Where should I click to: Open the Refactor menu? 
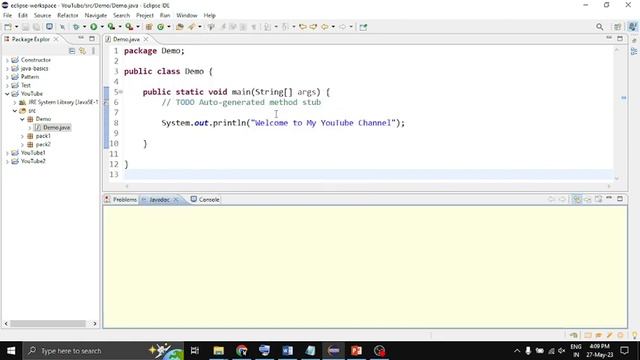[68, 16]
